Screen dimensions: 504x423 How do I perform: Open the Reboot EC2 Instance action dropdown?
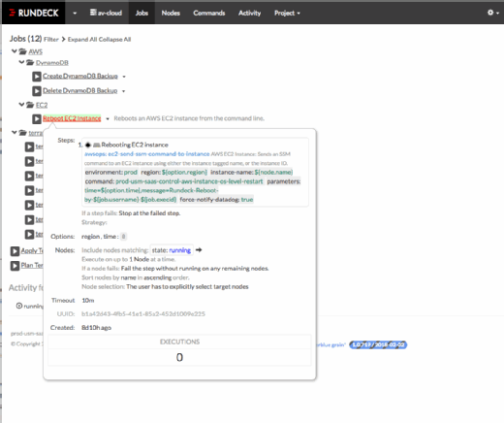(x=108, y=118)
